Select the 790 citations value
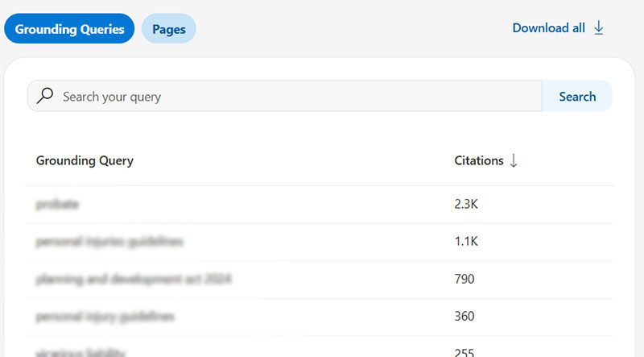 point(464,279)
